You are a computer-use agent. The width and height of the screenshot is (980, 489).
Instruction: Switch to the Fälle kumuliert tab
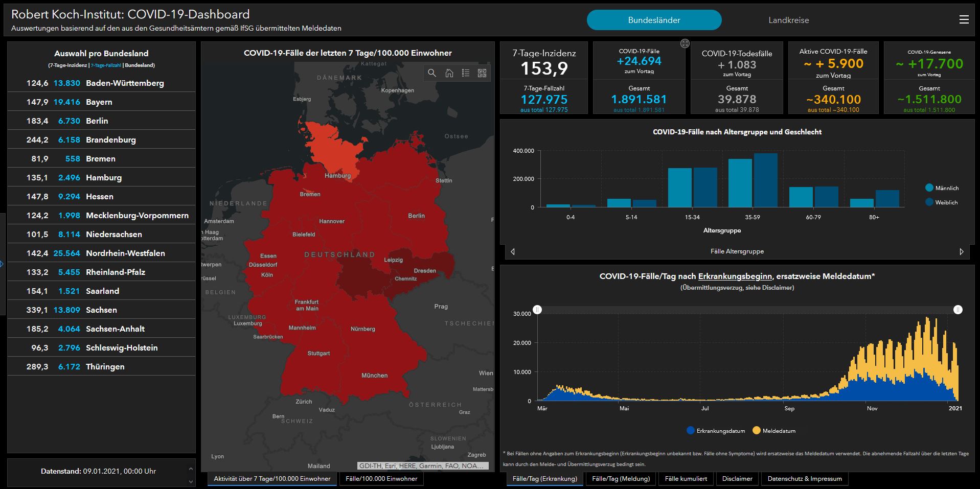(x=686, y=479)
